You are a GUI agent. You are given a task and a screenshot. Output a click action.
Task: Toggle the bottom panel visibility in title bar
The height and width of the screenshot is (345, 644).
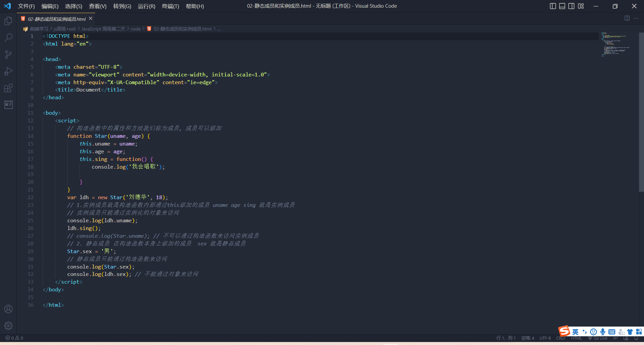click(562, 6)
